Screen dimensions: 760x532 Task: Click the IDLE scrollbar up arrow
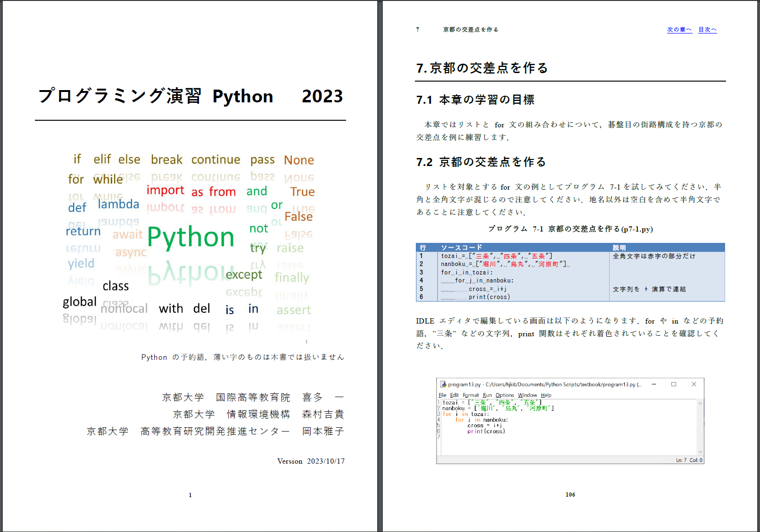point(700,403)
